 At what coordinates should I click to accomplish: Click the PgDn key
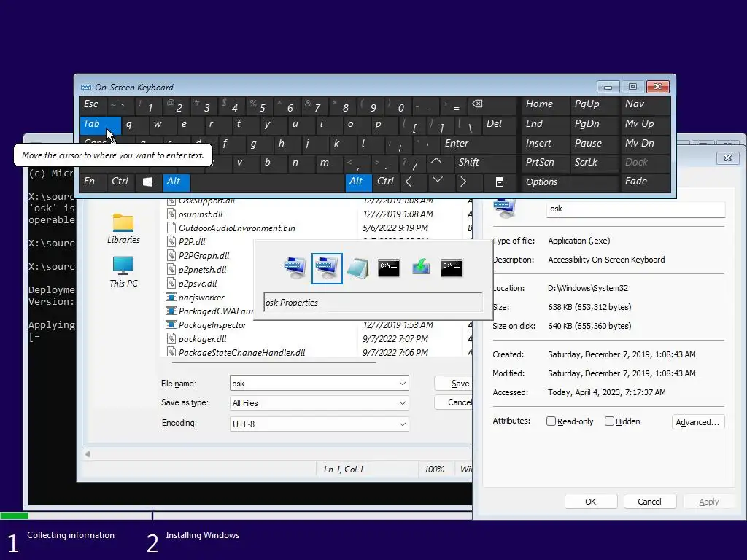(x=595, y=125)
